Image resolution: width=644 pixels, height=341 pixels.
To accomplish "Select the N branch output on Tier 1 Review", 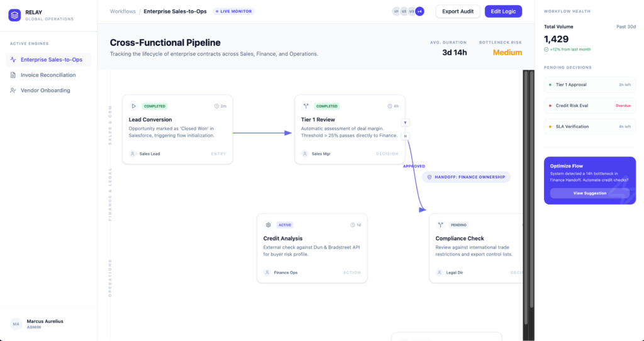I will pos(405,136).
